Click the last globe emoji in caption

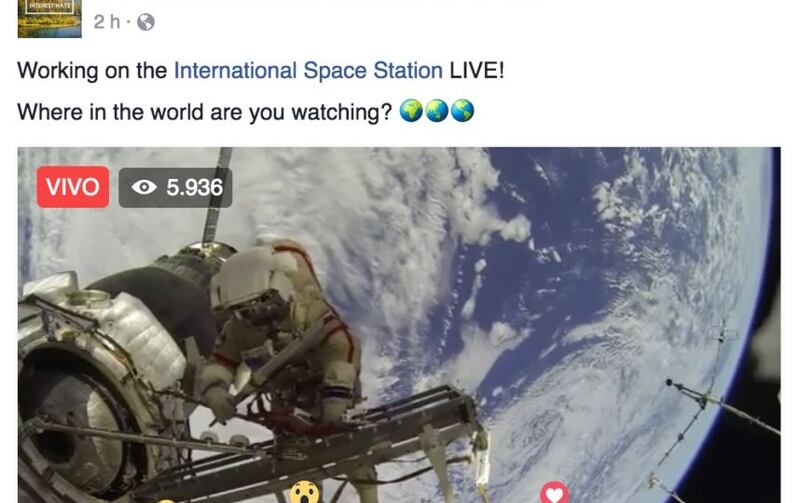coord(462,111)
